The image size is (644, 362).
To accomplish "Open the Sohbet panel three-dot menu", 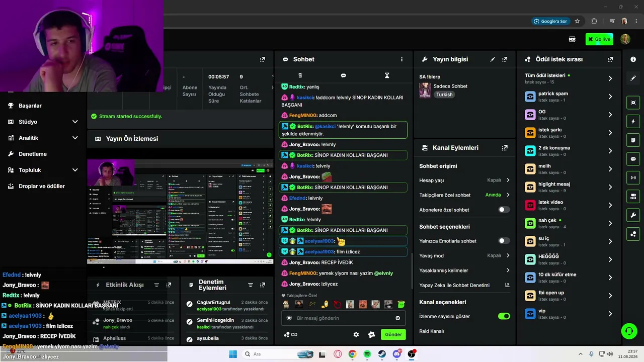I will pyautogui.click(x=401, y=59).
